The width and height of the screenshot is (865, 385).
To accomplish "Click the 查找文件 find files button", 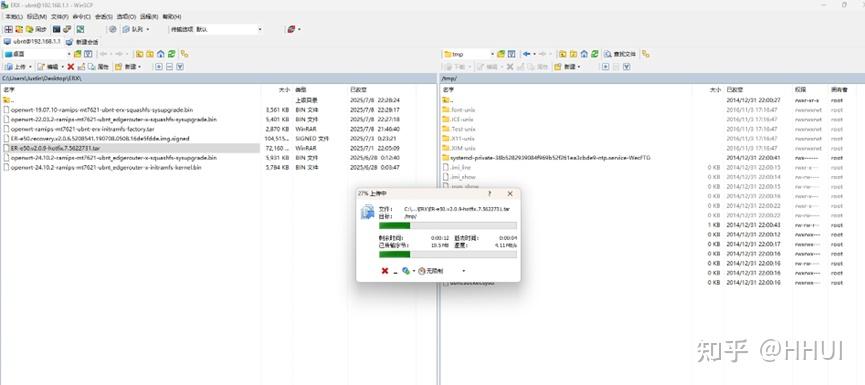I will tap(620, 54).
